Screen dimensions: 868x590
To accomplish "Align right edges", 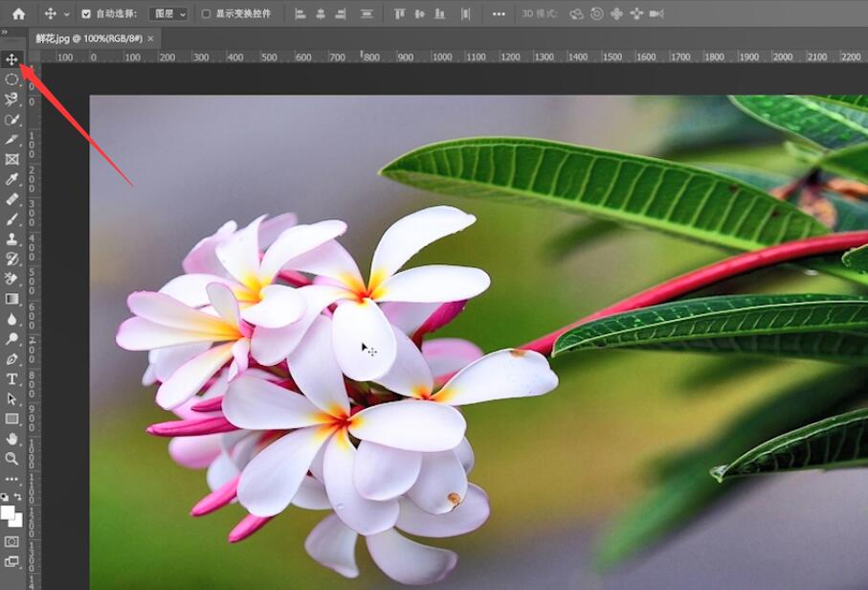I will (341, 13).
